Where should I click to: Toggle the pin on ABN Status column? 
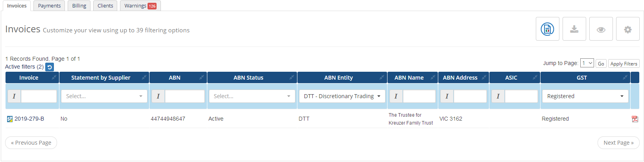click(x=292, y=77)
